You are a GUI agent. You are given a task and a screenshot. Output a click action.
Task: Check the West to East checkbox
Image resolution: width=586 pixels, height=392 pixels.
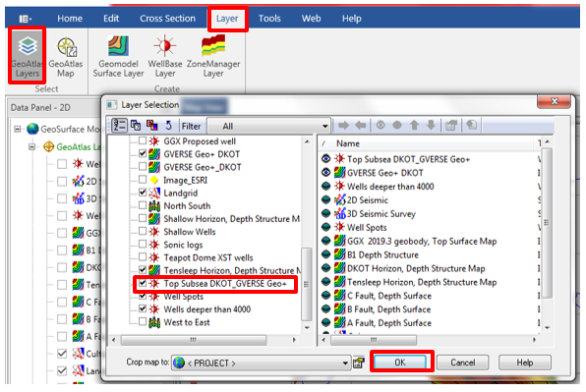coord(143,321)
